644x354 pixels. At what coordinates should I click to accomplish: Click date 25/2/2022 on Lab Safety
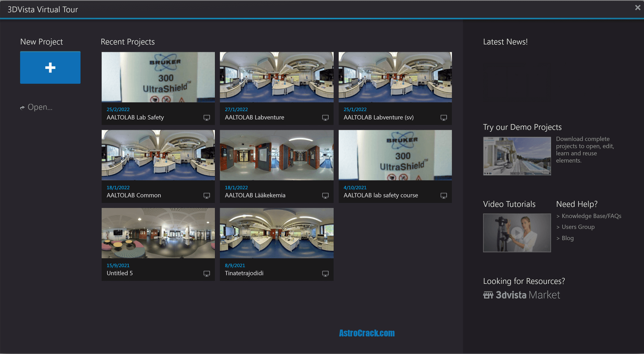tap(118, 110)
